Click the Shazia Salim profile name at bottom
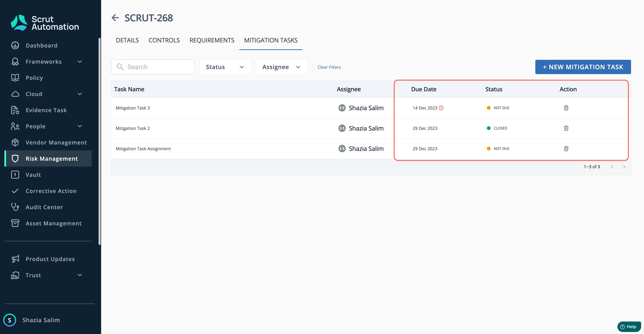This screenshot has height=334, width=644. pyautogui.click(x=41, y=320)
